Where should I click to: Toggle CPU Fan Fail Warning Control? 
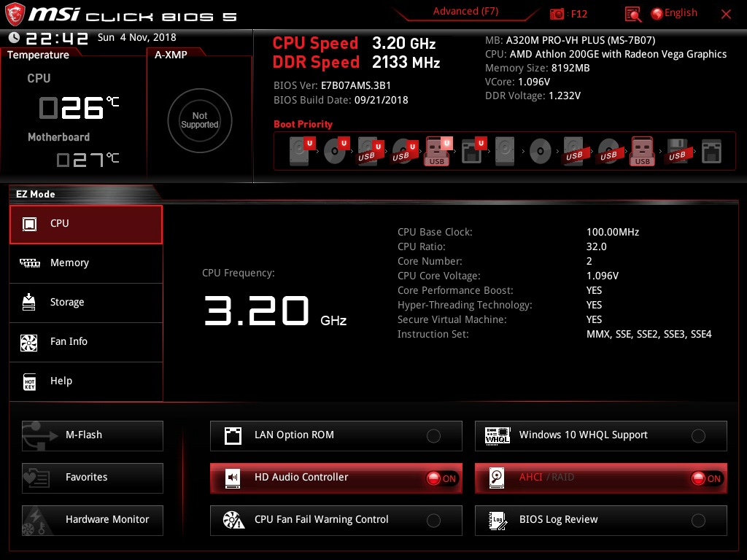click(433, 521)
